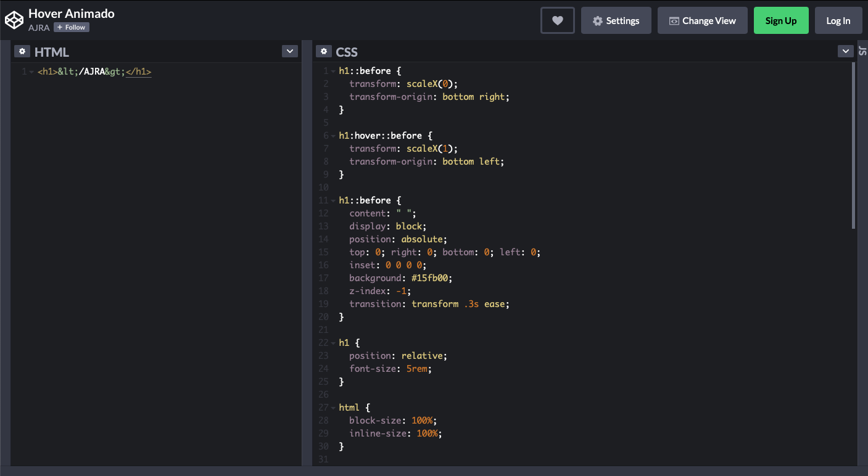Click the 'inline-size: 100%' line
The height and width of the screenshot is (476, 868).
[x=395, y=433]
